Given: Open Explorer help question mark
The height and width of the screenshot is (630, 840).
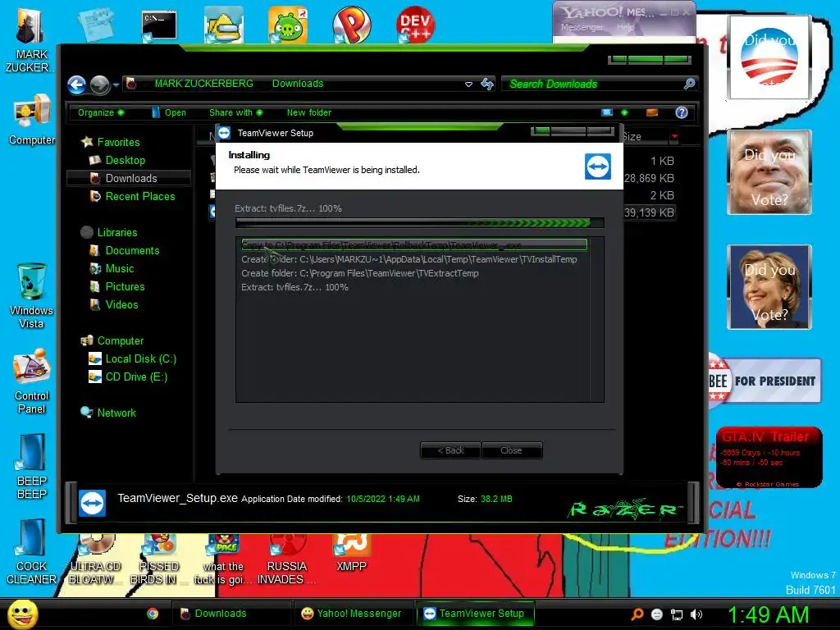Looking at the screenshot, I should click(x=682, y=112).
